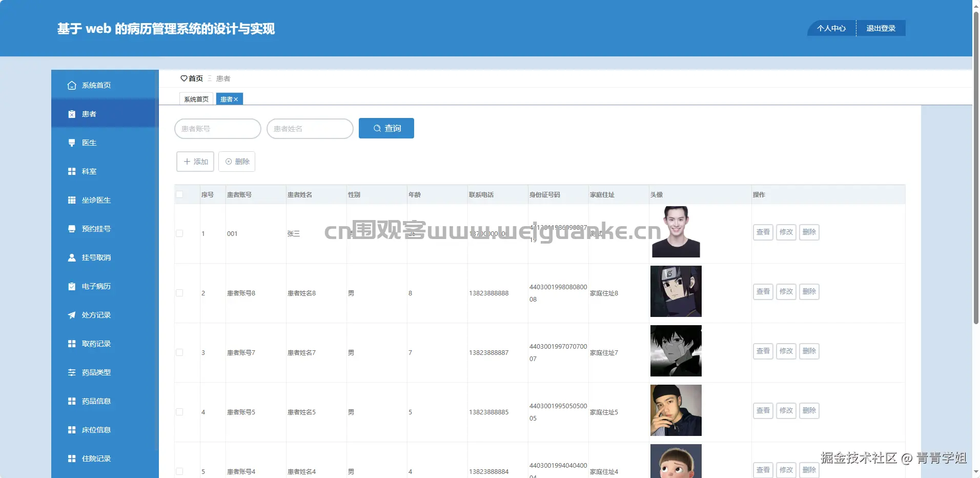Click the clipboard icon beside 患者

click(72, 114)
